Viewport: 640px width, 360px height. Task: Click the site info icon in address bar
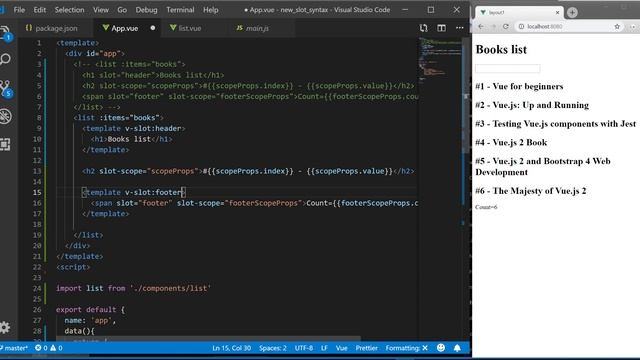tap(521, 27)
